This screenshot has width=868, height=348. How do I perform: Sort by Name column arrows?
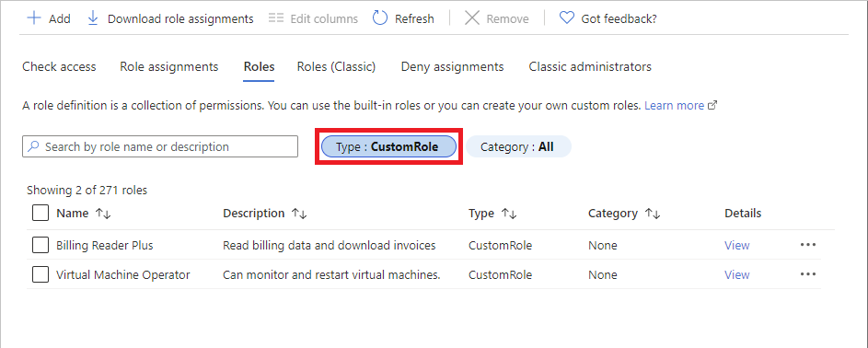point(103,214)
